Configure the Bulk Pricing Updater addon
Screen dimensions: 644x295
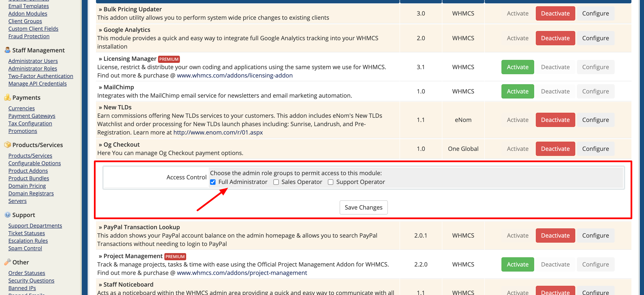pyautogui.click(x=595, y=13)
